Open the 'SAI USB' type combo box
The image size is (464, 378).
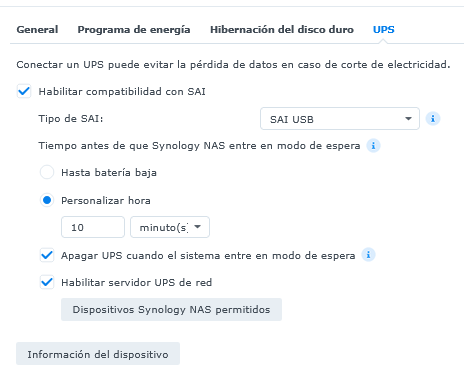click(x=340, y=119)
